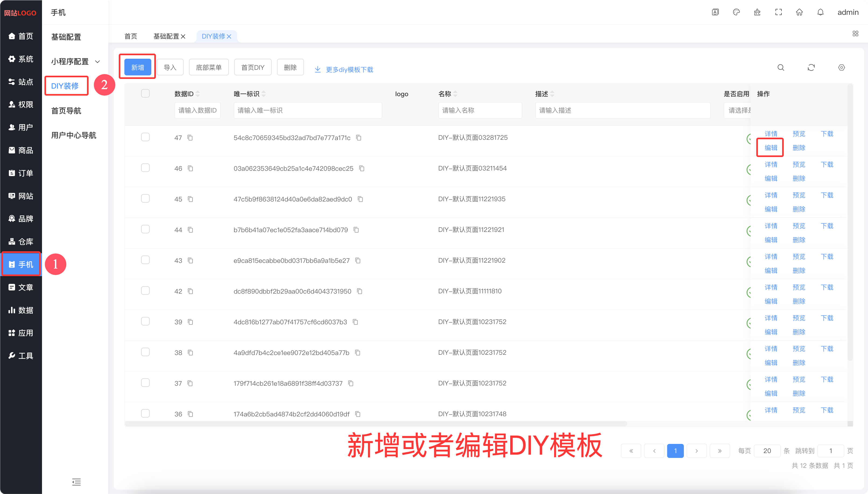Refresh the DIY table
Viewport: 868px width, 494px height.
pyautogui.click(x=811, y=68)
